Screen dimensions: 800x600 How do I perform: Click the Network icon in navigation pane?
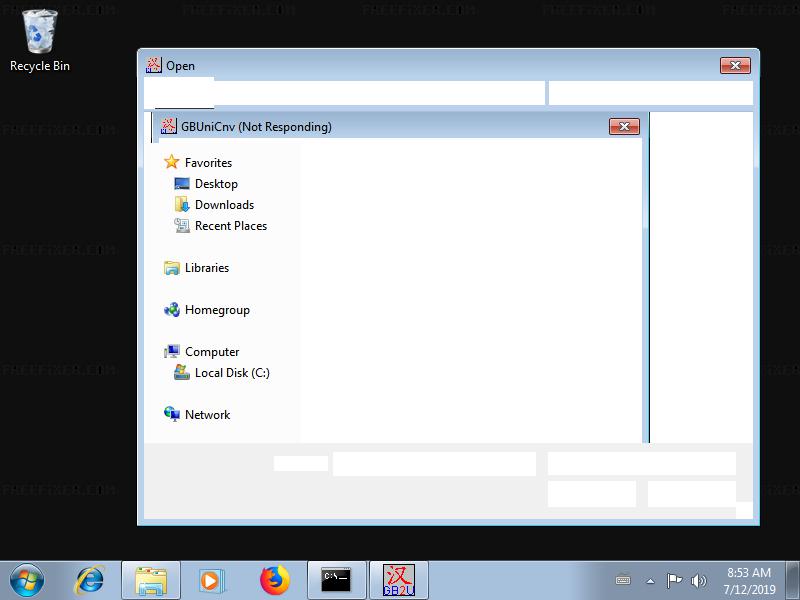click(x=171, y=414)
